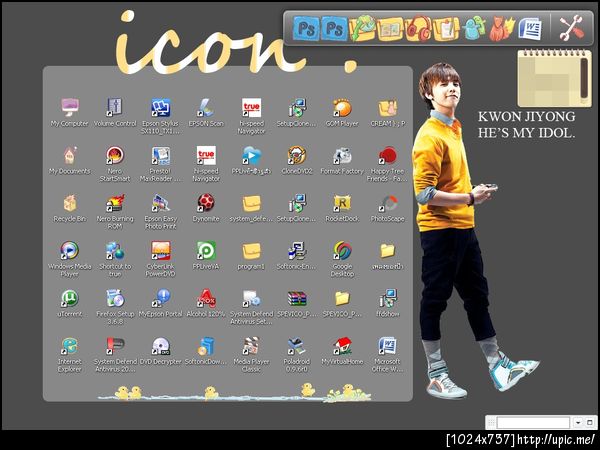Launch Google Desktop
The height and width of the screenshot is (450, 600).
click(342, 259)
